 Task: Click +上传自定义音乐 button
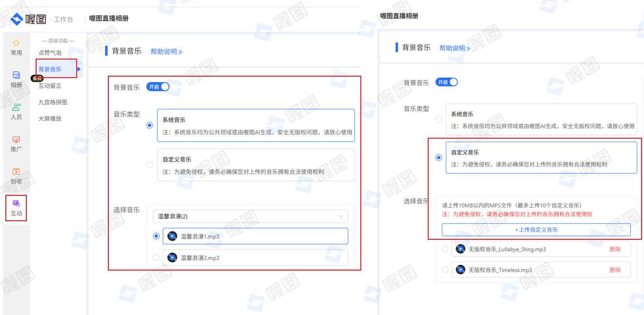[536, 230]
